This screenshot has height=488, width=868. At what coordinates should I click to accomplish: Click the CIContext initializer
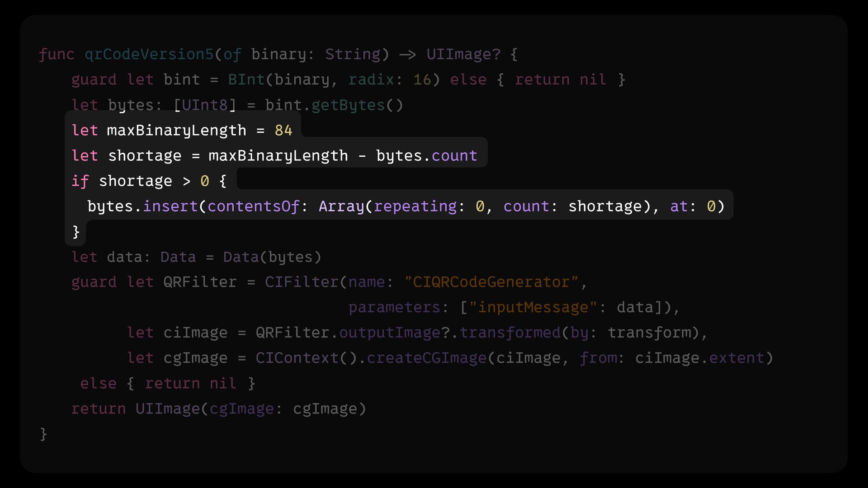297,358
